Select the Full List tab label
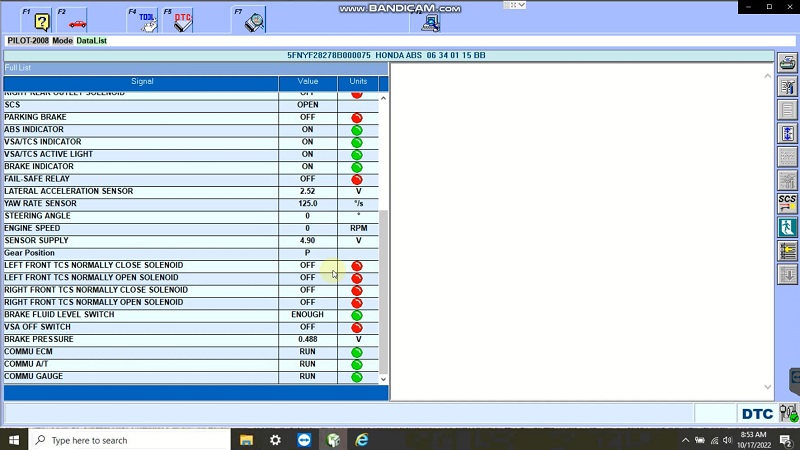This screenshot has height=450, width=800. point(18,67)
